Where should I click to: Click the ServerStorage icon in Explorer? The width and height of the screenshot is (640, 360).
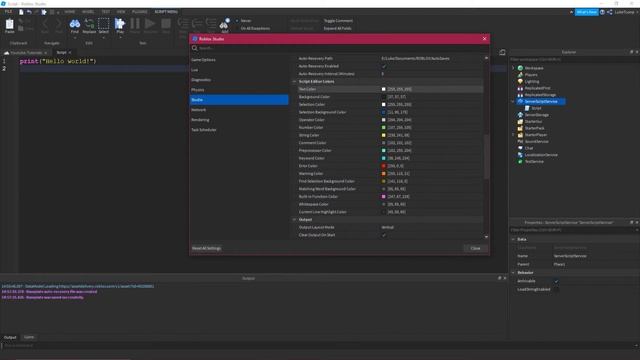tap(520, 115)
